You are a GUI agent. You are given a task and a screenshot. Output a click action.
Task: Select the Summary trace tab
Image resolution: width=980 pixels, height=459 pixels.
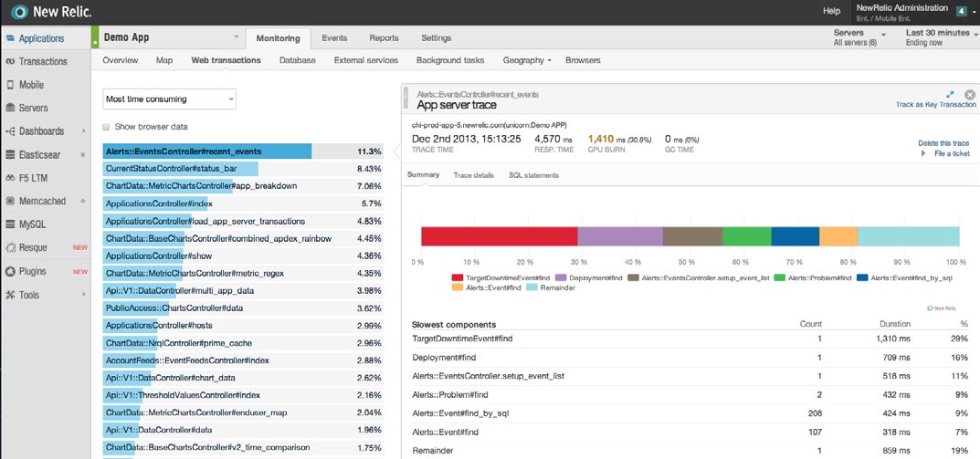click(x=423, y=175)
